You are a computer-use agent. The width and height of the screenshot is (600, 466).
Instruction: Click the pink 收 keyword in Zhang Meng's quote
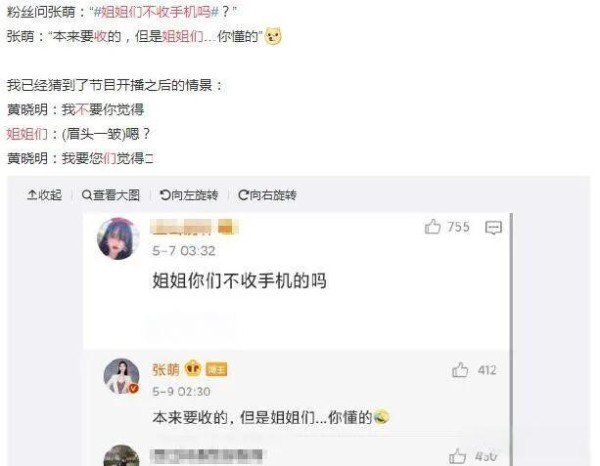(x=100, y=37)
